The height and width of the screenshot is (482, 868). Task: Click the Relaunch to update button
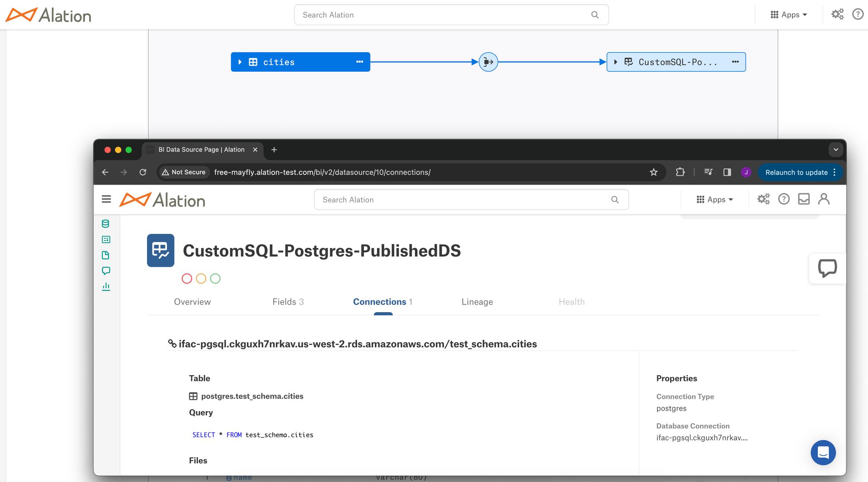796,172
